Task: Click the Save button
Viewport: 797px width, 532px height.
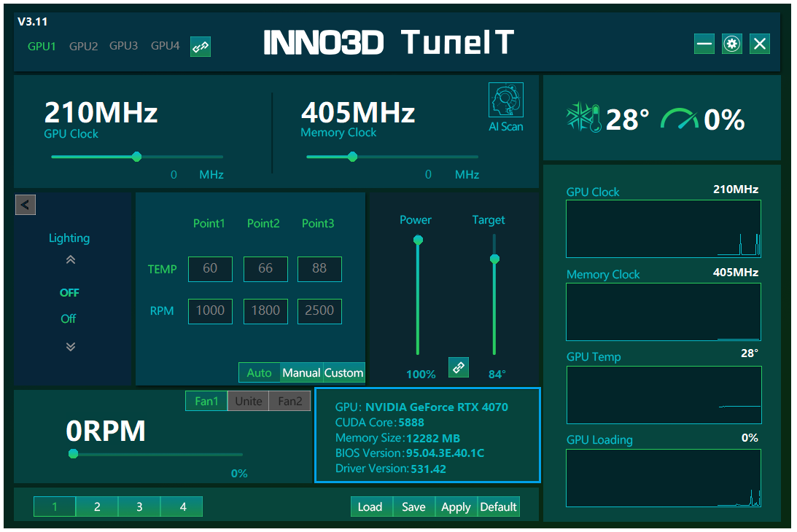Action: click(413, 506)
